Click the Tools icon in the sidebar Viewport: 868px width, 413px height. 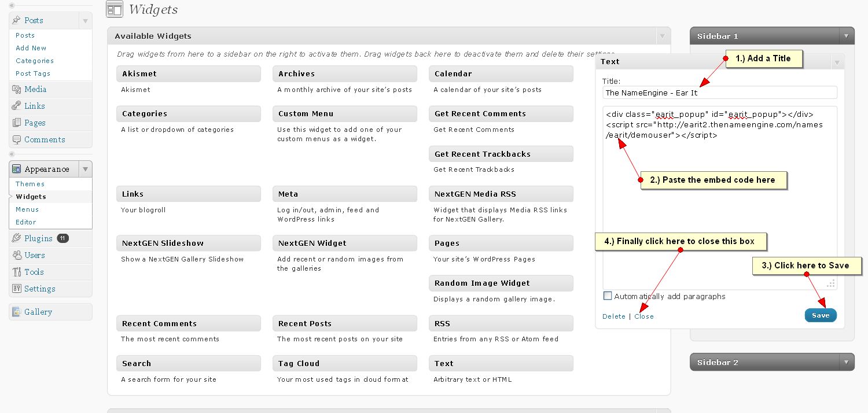[x=16, y=272]
